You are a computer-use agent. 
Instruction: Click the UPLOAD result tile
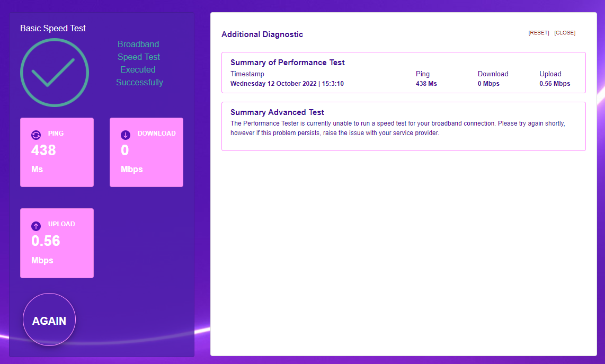57,243
